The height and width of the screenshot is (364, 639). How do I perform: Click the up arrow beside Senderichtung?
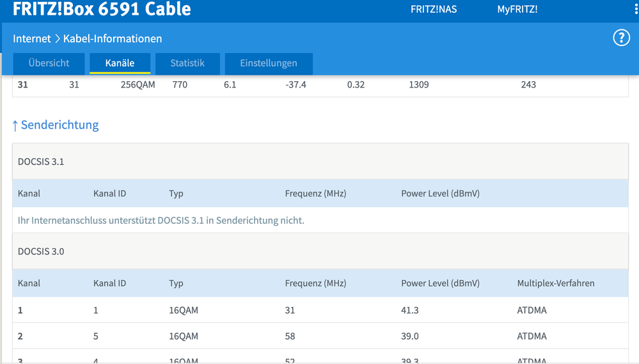pyautogui.click(x=15, y=125)
